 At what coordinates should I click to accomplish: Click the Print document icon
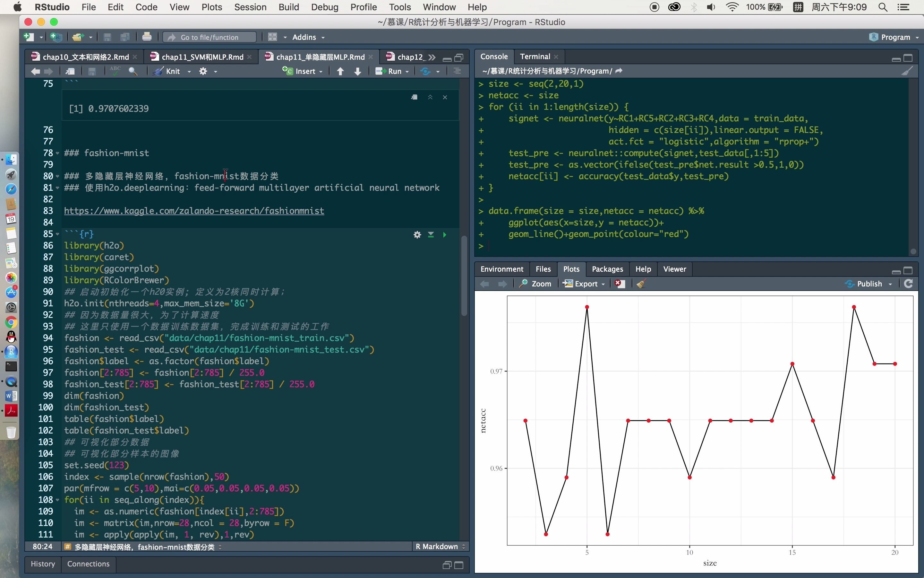click(147, 37)
